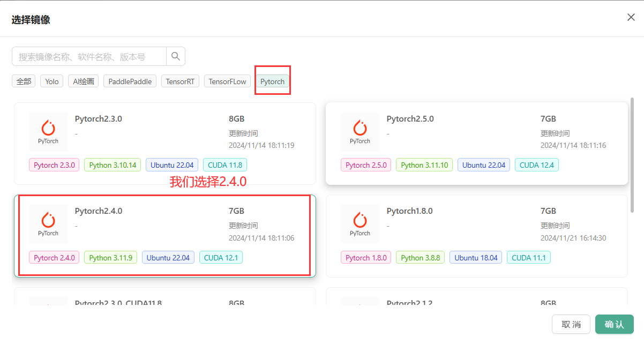
Task: Click Ubuntu 22.04 tag in Pytorch2.4.0 card
Action: click(x=168, y=258)
